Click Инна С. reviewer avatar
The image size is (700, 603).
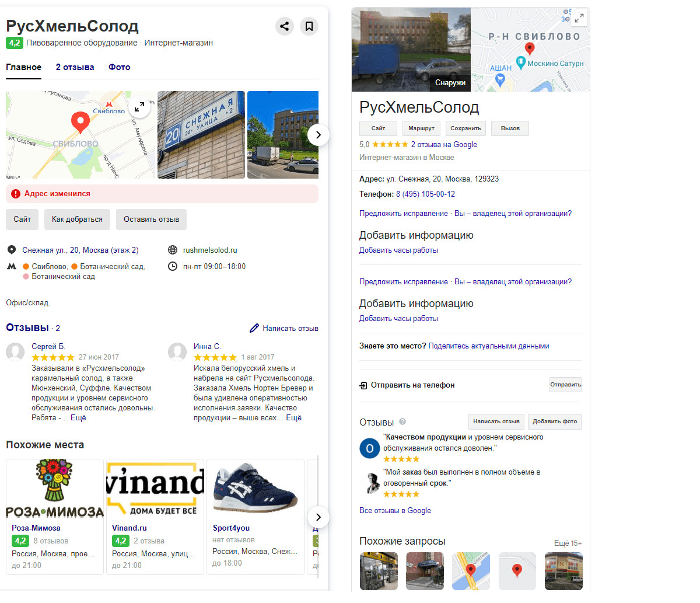(x=177, y=352)
